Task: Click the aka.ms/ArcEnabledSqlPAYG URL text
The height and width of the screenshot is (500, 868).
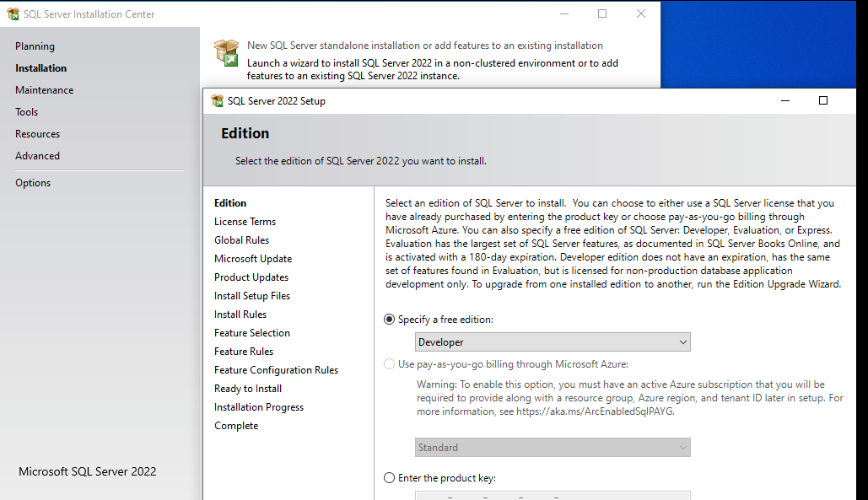Action: (595, 411)
